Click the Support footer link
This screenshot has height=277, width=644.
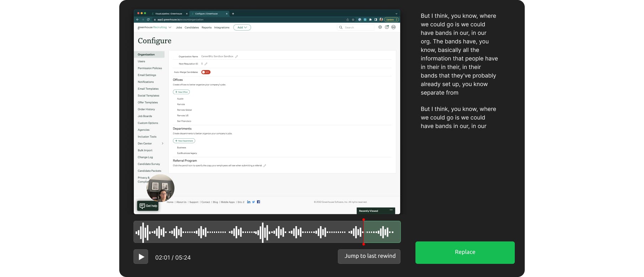point(194,202)
